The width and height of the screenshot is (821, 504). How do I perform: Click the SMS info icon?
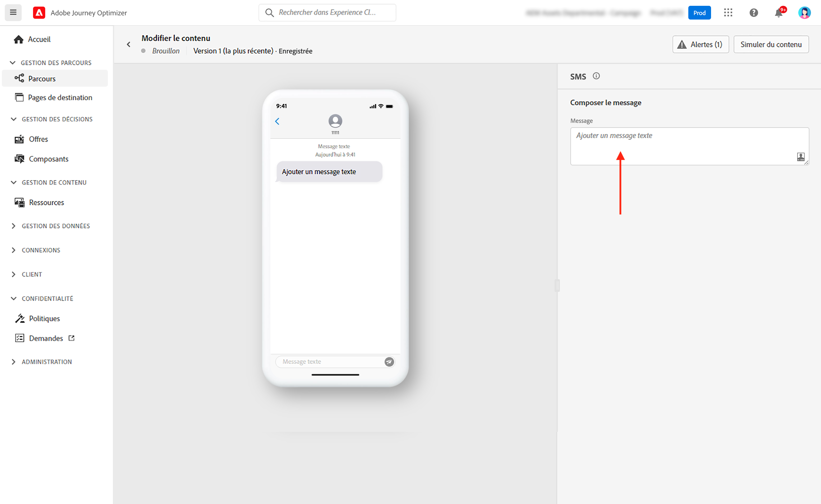596,76
